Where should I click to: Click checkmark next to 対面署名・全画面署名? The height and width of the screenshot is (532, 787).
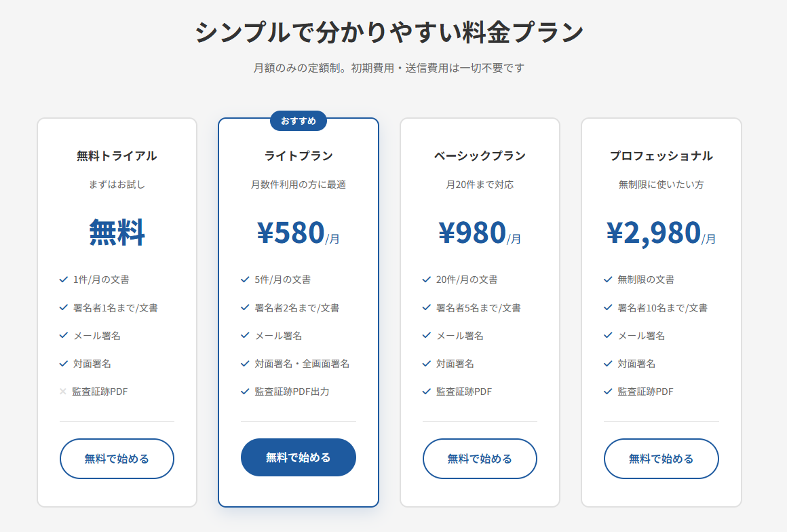point(245,364)
